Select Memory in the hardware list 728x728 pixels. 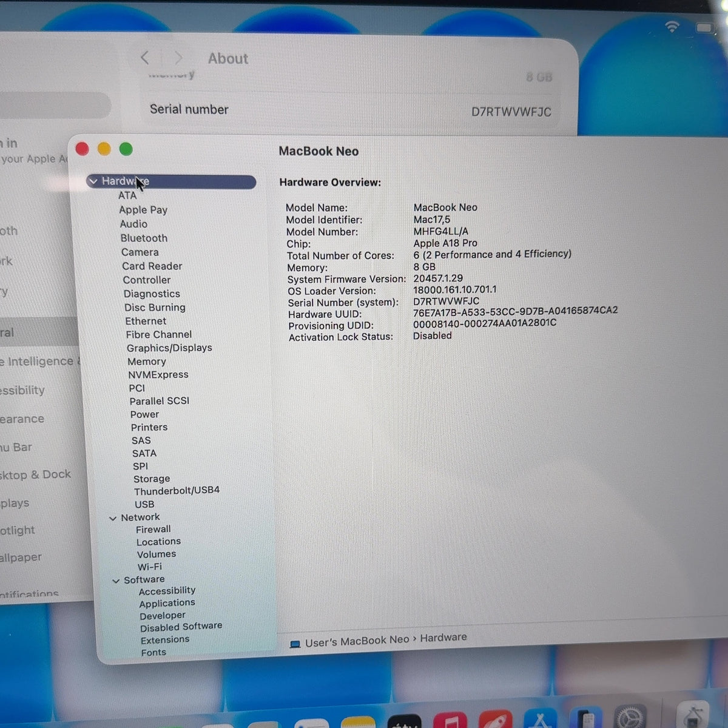146,362
